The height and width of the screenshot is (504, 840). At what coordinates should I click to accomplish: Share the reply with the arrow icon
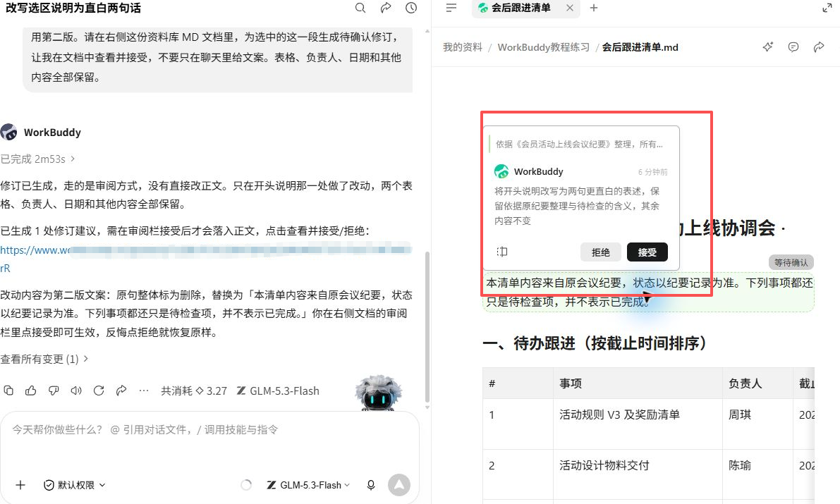coord(121,391)
